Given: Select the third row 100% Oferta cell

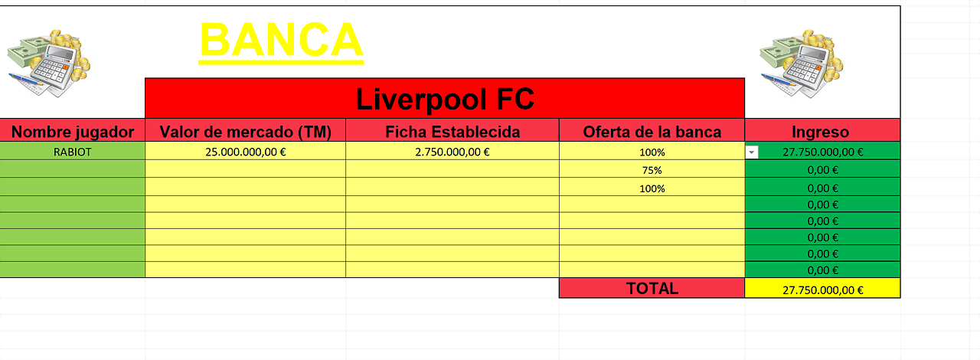Looking at the screenshot, I should [x=652, y=187].
